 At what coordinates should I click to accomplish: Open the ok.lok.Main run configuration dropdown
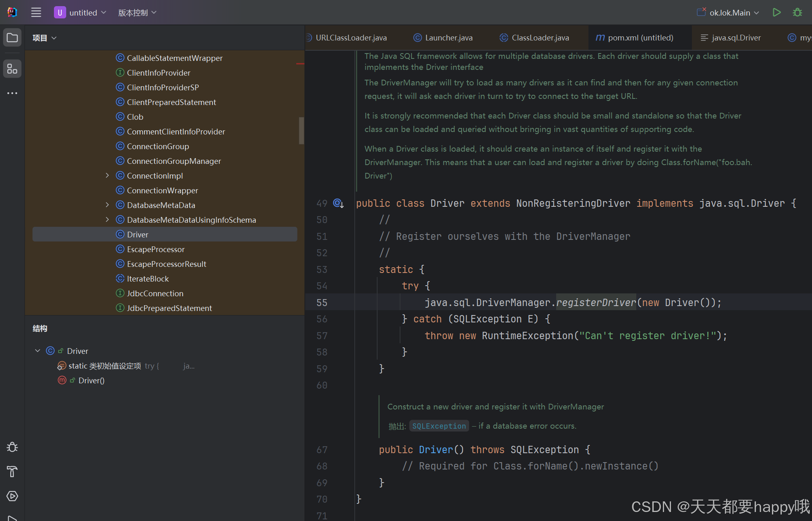[730, 13]
